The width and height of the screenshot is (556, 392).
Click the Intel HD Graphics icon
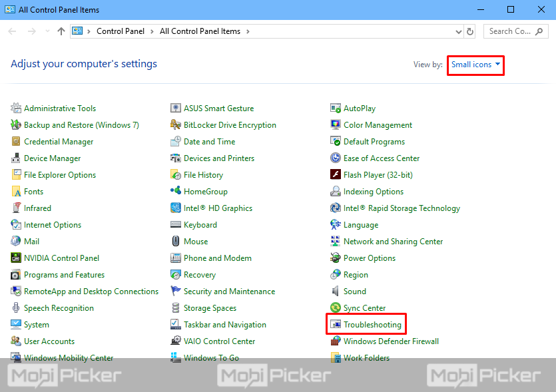[x=176, y=208]
